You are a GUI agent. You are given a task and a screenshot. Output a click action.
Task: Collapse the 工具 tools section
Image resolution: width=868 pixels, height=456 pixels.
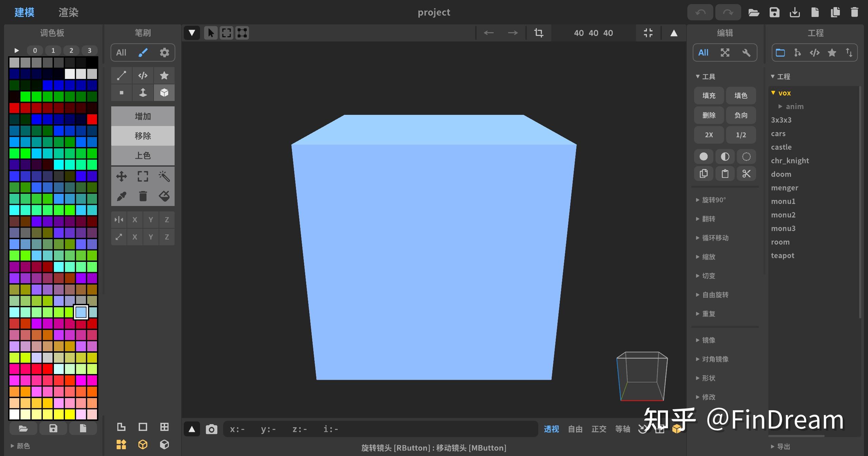[706, 77]
